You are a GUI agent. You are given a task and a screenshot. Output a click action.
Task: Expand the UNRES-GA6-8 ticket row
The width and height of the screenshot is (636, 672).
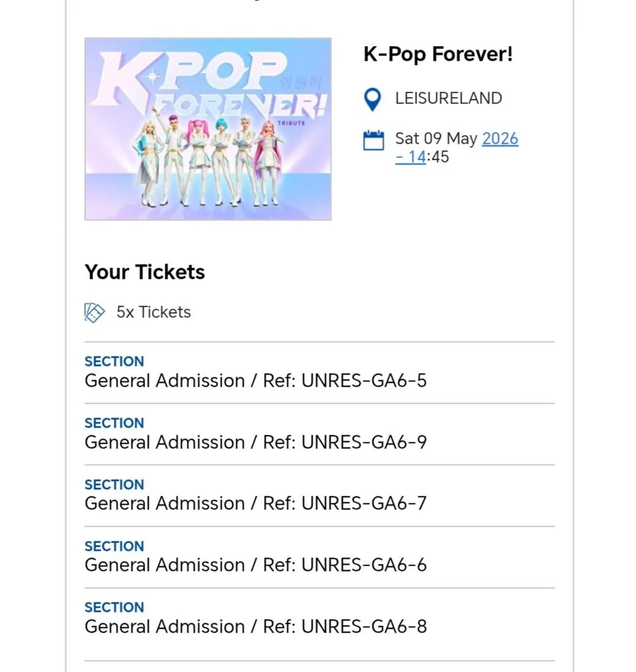pyautogui.click(x=255, y=618)
